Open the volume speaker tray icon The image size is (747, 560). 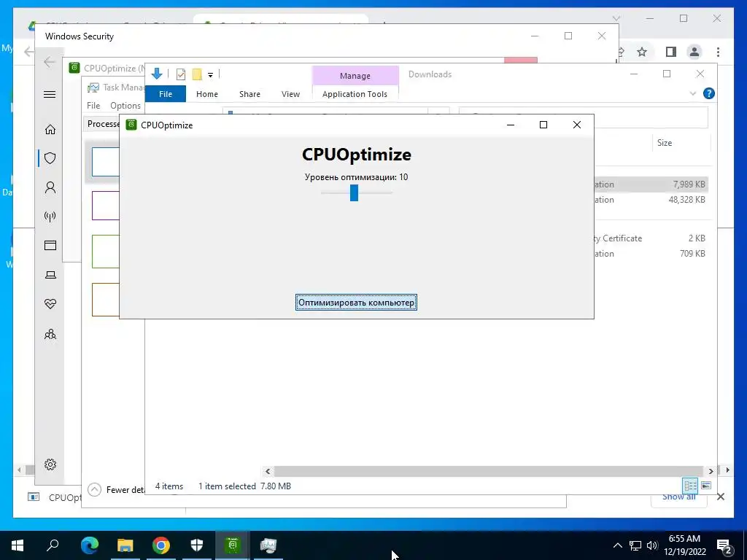coord(651,545)
